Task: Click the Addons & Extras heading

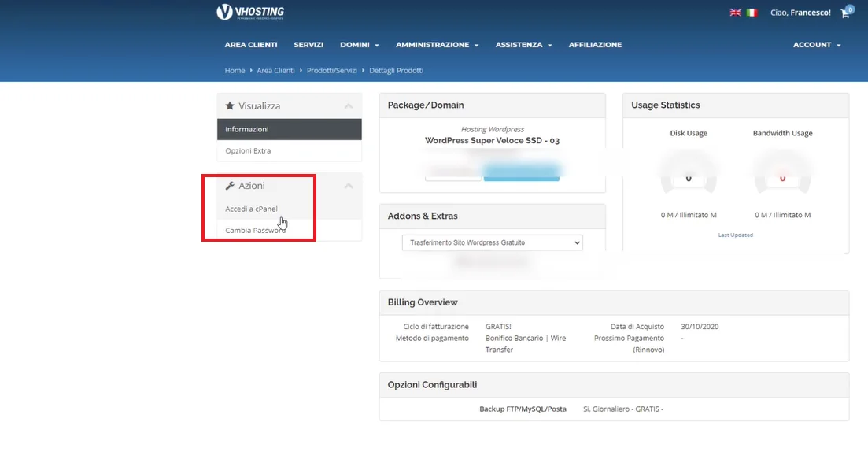Action: 423,216
